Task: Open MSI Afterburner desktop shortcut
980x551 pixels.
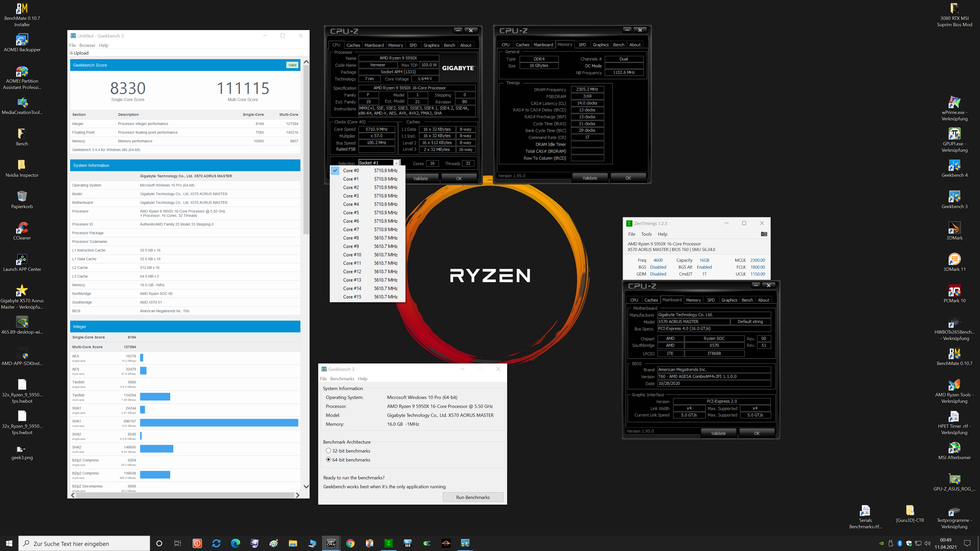Action: point(954,451)
